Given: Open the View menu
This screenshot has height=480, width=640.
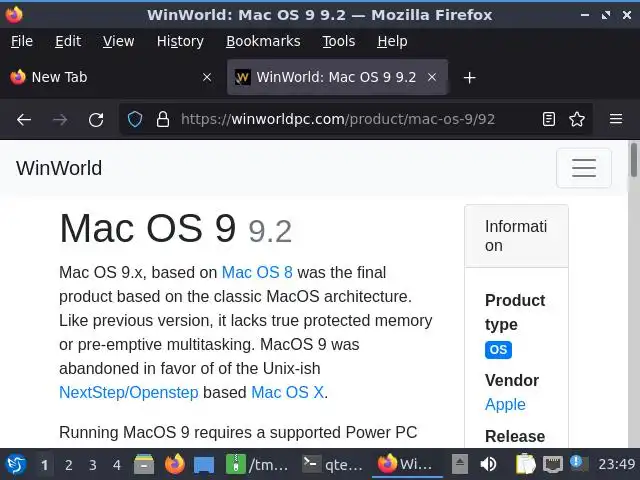Looking at the screenshot, I should (x=118, y=41).
